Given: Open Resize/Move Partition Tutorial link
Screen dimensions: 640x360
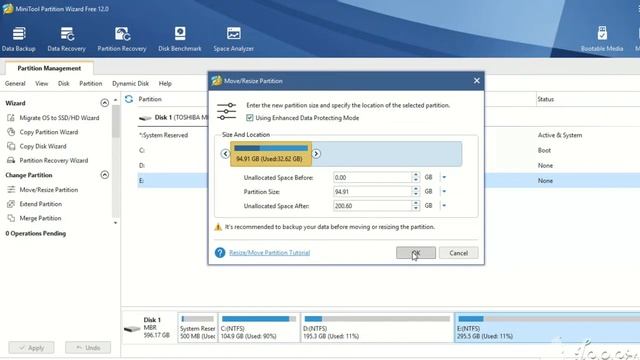Looking at the screenshot, I should (x=269, y=253).
